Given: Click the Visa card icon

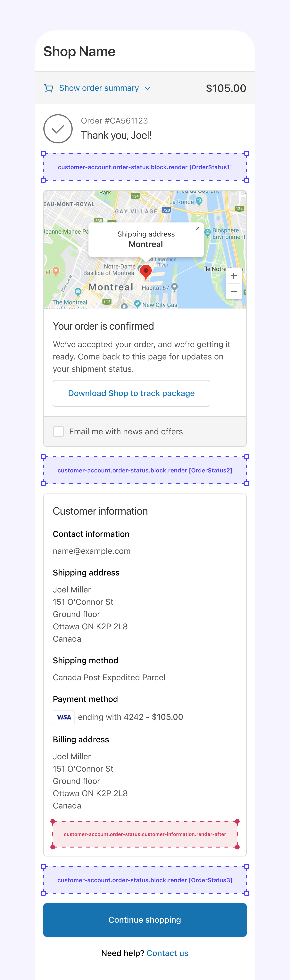Looking at the screenshot, I should click(64, 717).
